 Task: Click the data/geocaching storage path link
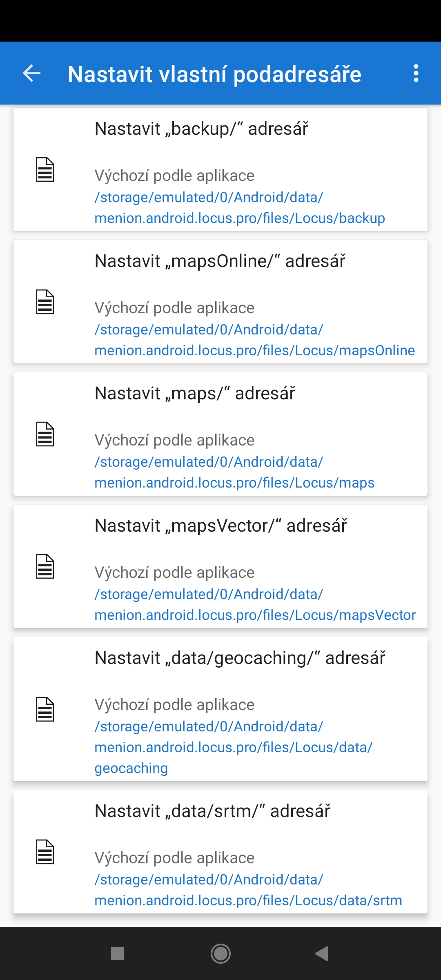[x=233, y=747]
